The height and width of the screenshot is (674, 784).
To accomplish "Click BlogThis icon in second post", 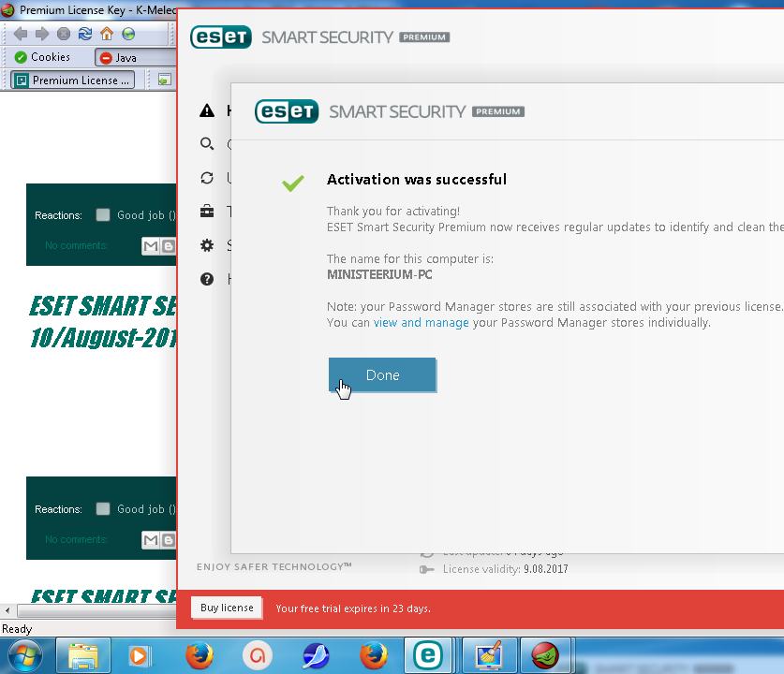I will point(169,539).
